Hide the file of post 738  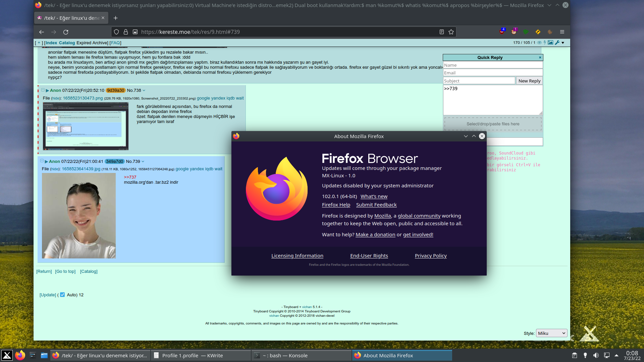click(x=56, y=99)
